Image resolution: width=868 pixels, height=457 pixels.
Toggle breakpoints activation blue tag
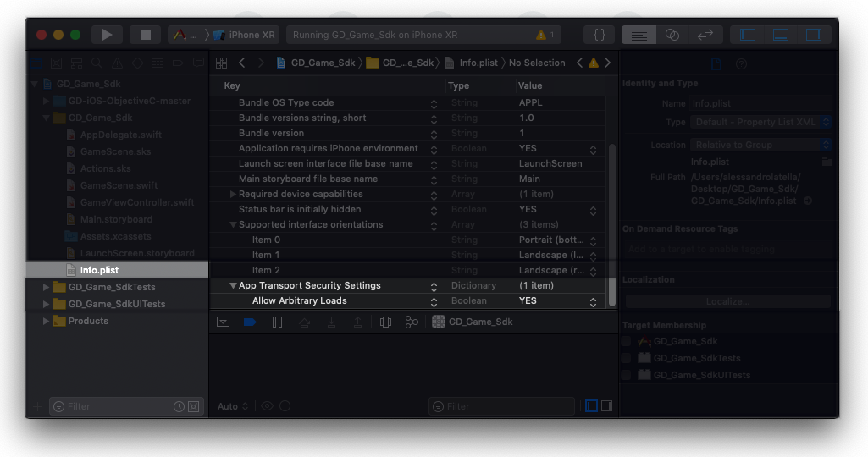[x=250, y=322]
